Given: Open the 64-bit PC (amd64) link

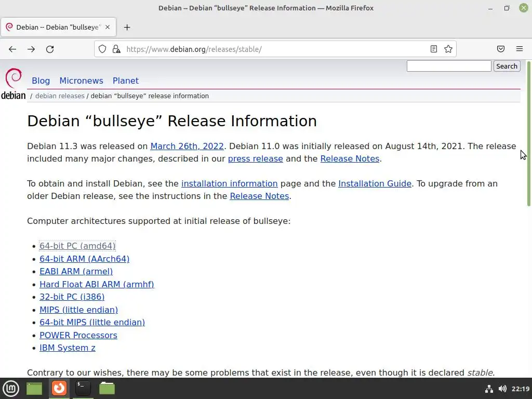Looking at the screenshot, I should coord(77,246).
